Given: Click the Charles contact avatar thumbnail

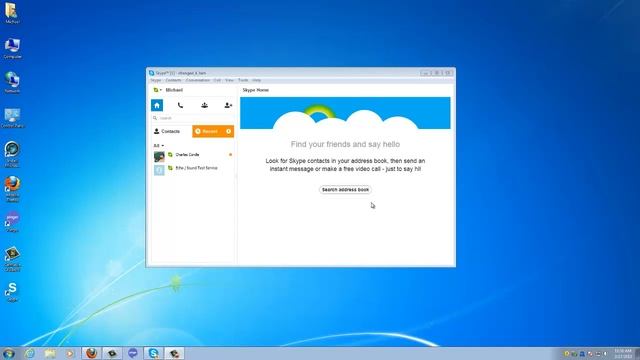Looking at the screenshot, I should (159, 156).
